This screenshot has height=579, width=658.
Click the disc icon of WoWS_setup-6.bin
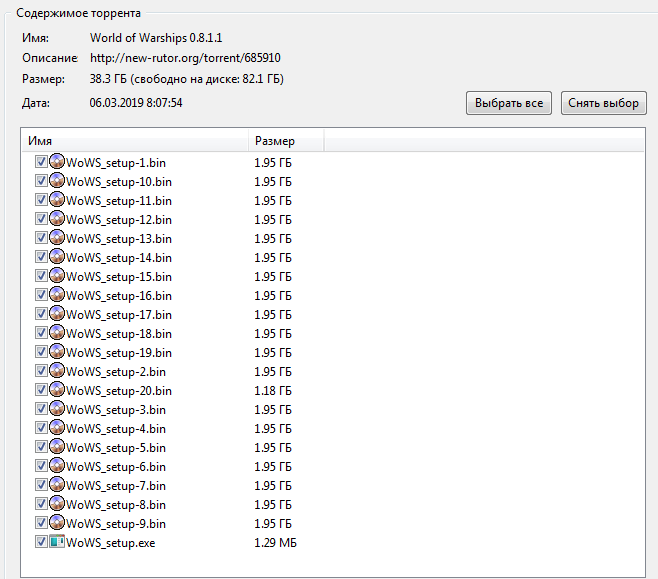click(x=57, y=466)
